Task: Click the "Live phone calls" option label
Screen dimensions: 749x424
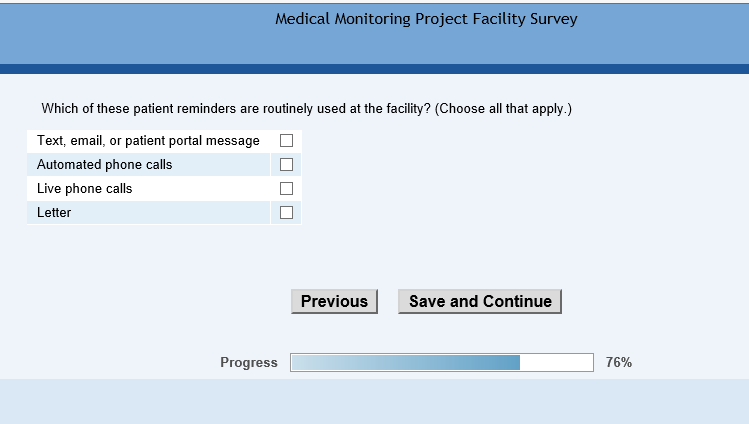Action: pyautogui.click(x=84, y=189)
